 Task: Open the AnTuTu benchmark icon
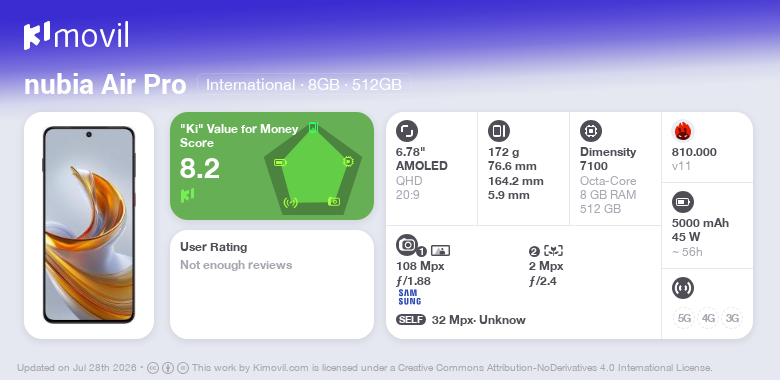(682, 131)
